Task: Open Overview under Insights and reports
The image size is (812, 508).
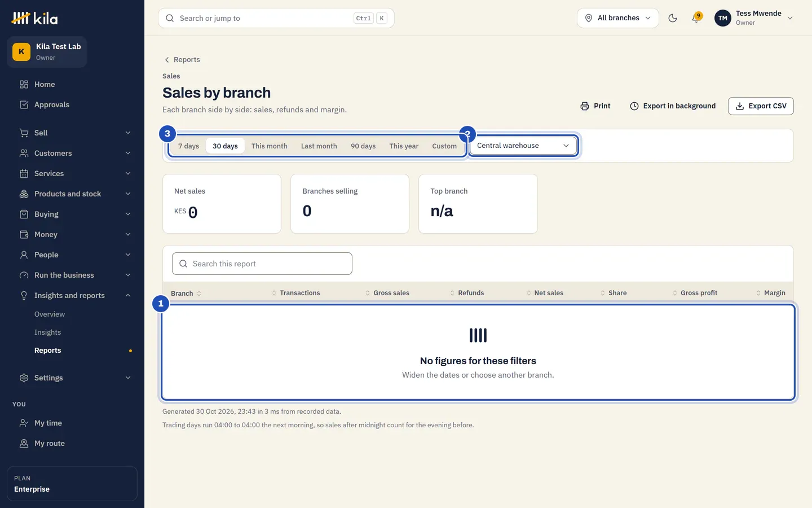Action: [50, 314]
